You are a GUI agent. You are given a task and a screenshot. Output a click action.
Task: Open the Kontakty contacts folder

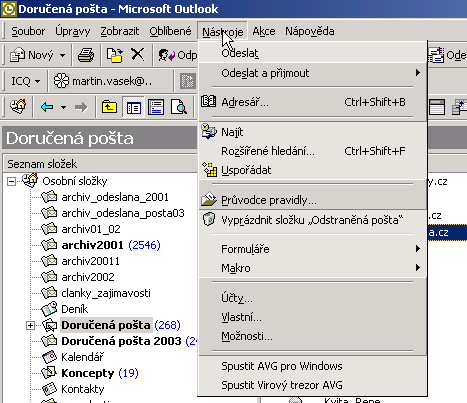(83, 389)
